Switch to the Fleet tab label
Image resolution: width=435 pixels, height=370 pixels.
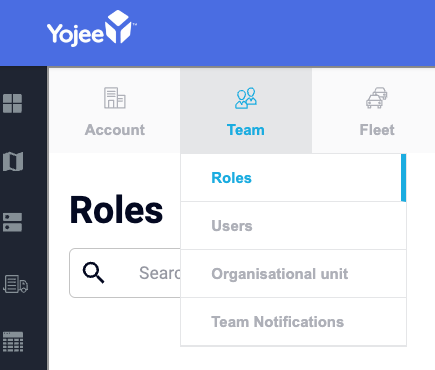tap(377, 130)
